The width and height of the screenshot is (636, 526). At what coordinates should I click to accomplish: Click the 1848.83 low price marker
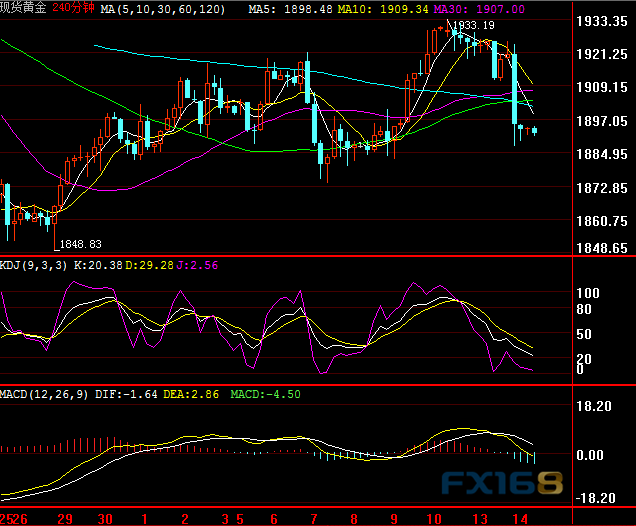point(81,244)
